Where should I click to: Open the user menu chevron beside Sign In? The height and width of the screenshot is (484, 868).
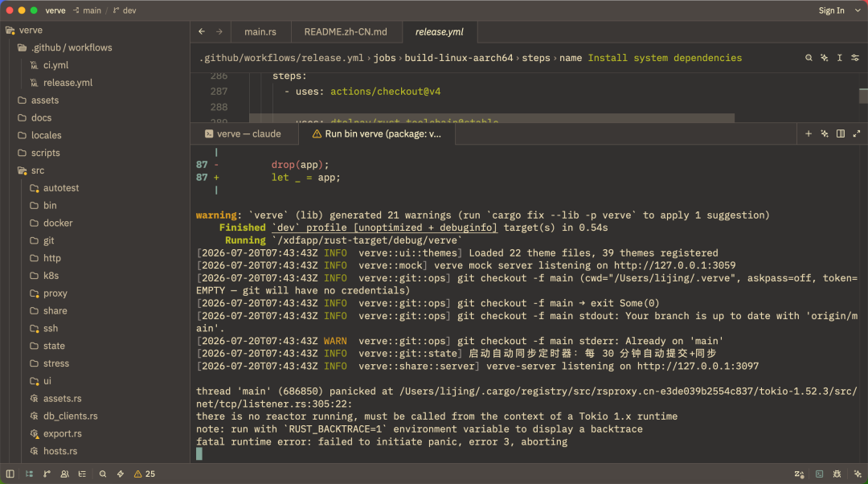tap(858, 10)
